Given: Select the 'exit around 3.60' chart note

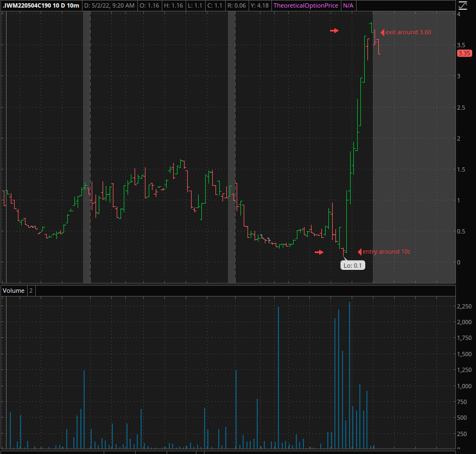Looking at the screenshot, I should point(408,32).
